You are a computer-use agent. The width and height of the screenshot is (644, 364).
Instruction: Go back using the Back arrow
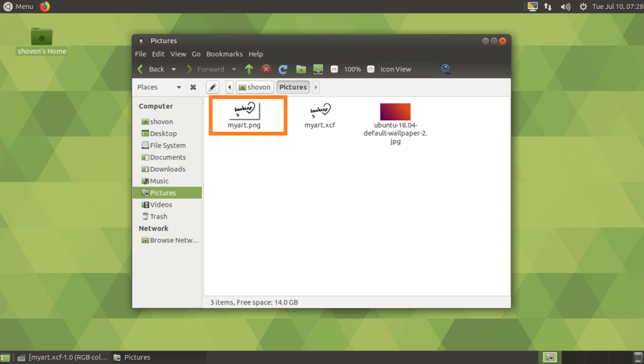pyautogui.click(x=151, y=69)
